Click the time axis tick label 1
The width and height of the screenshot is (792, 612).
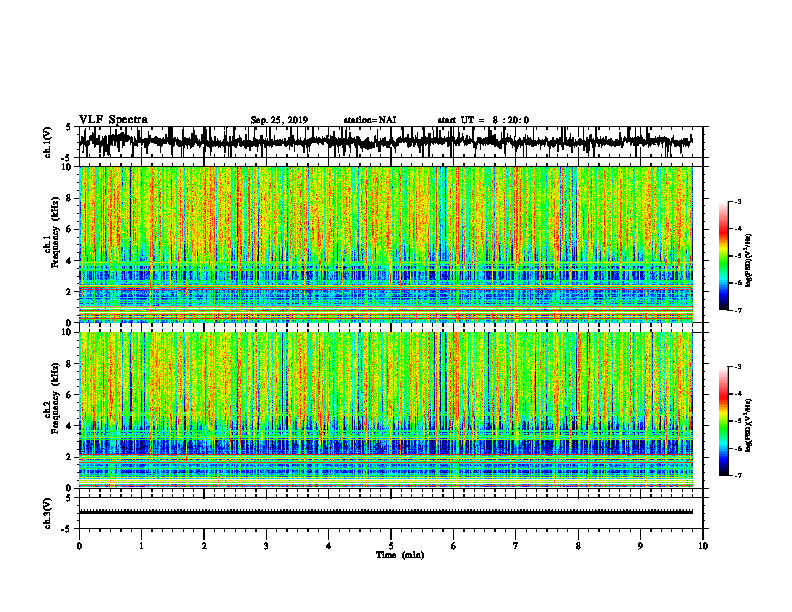pos(142,546)
